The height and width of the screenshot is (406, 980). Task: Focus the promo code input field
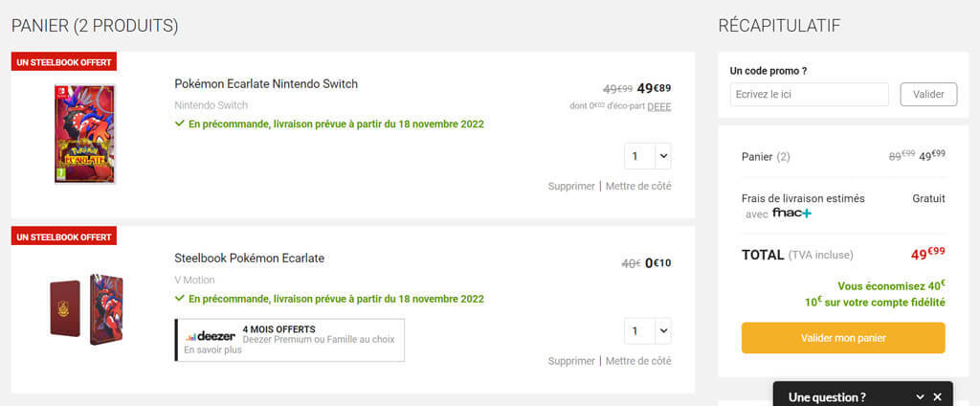click(810, 95)
